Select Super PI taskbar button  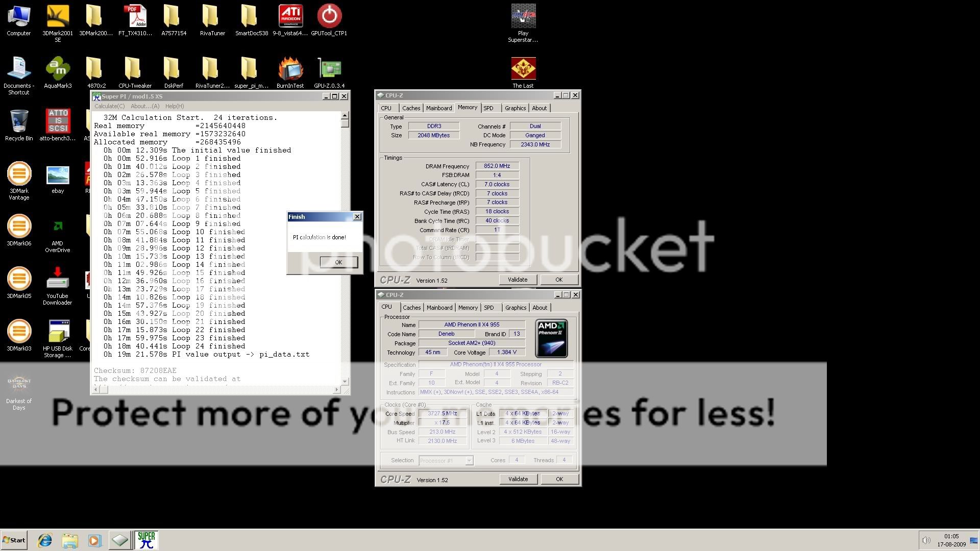(x=146, y=540)
